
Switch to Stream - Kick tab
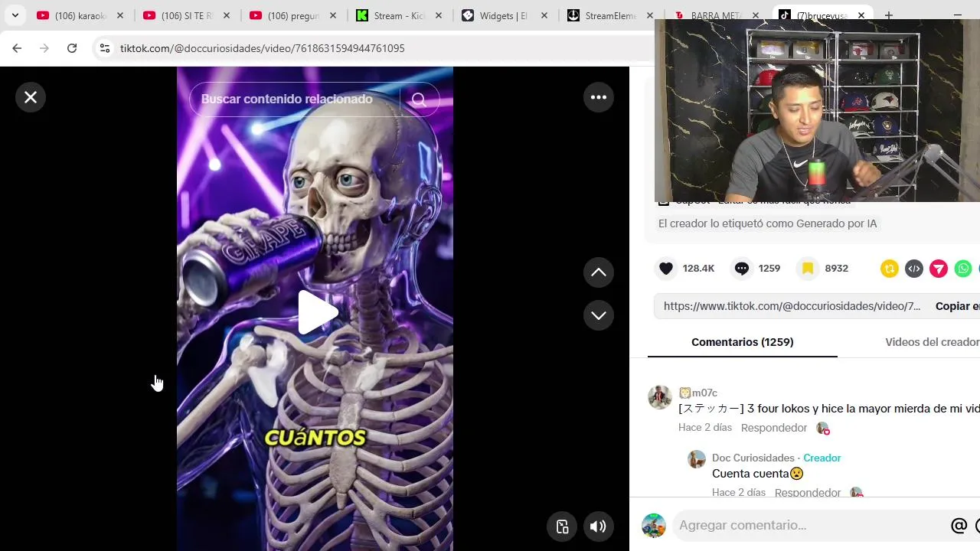(399, 15)
